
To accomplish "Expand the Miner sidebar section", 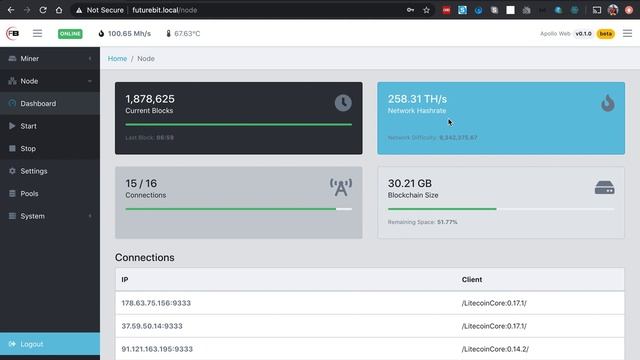I will coord(50,58).
